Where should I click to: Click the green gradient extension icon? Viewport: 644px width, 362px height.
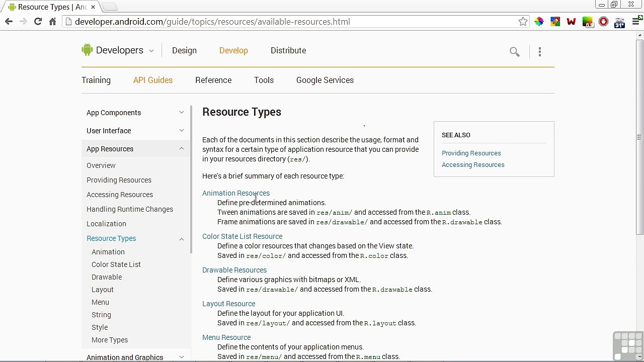point(587,22)
